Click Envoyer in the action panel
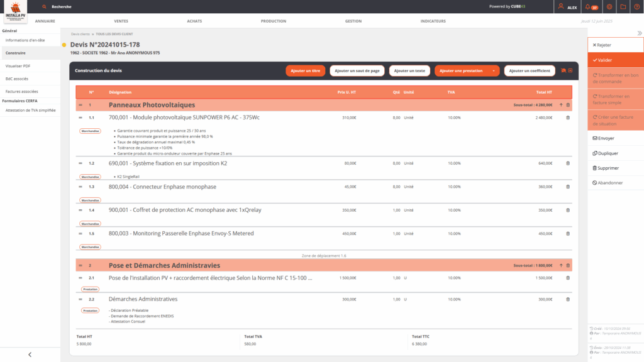The image size is (644, 362). click(615, 138)
